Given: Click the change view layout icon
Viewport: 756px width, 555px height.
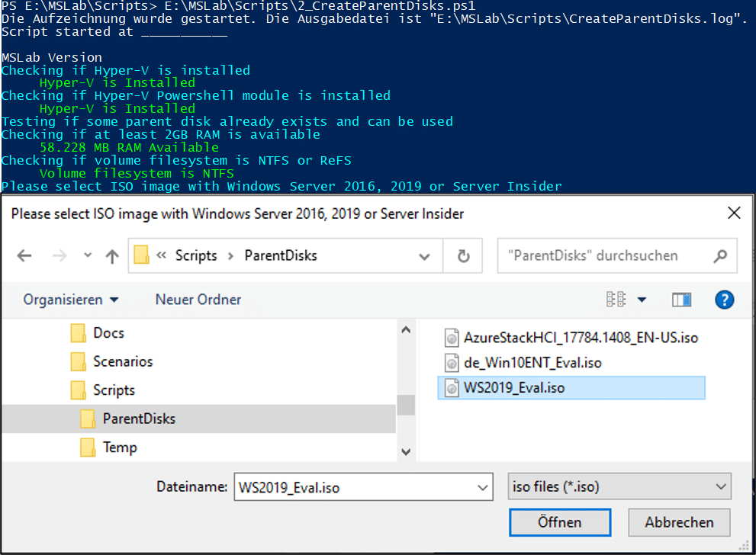Looking at the screenshot, I should (616, 300).
